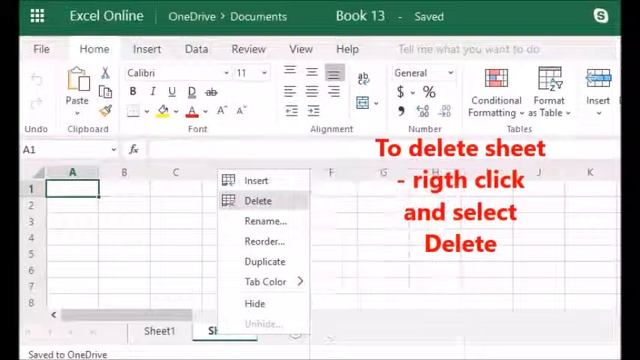
Task: Apply strikethrough formatting
Action: pyautogui.click(x=211, y=92)
